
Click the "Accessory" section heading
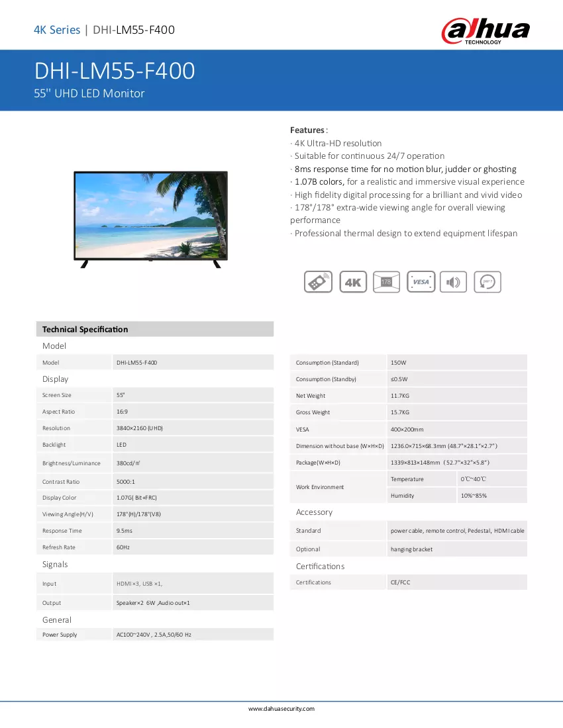[314, 512]
